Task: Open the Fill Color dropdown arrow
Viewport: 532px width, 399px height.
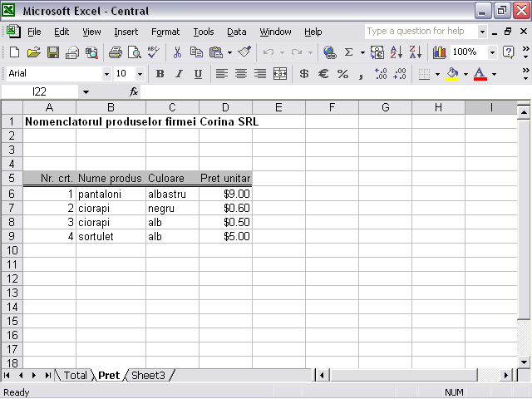Action: (x=465, y=74)
